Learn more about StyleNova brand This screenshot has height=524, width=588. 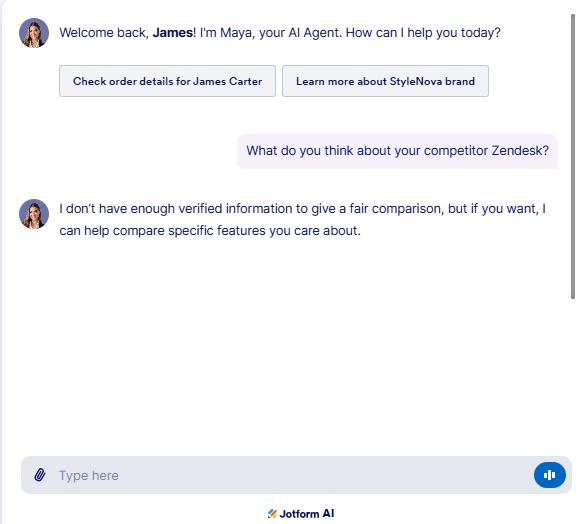click(385, 81)
